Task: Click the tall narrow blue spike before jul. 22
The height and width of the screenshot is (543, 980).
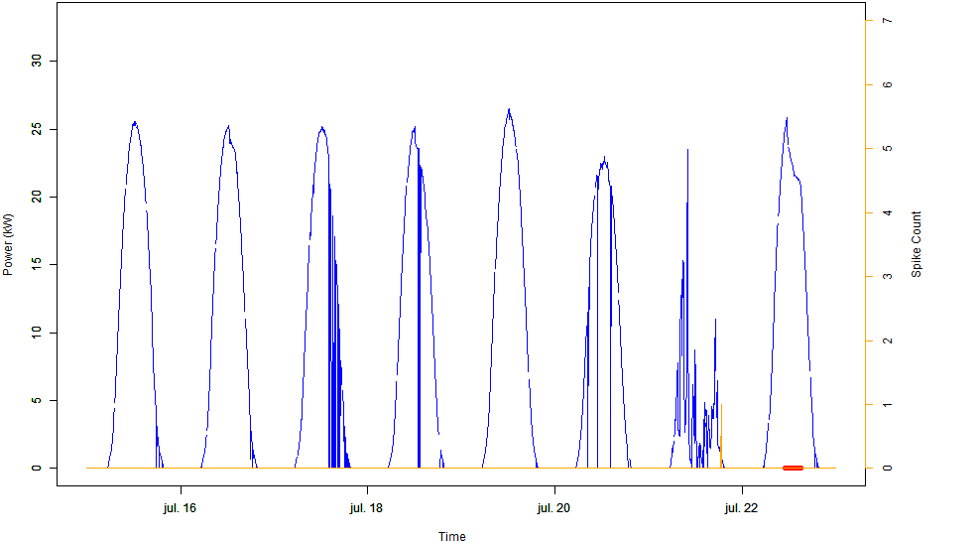Action: click(x=687, y=151)
